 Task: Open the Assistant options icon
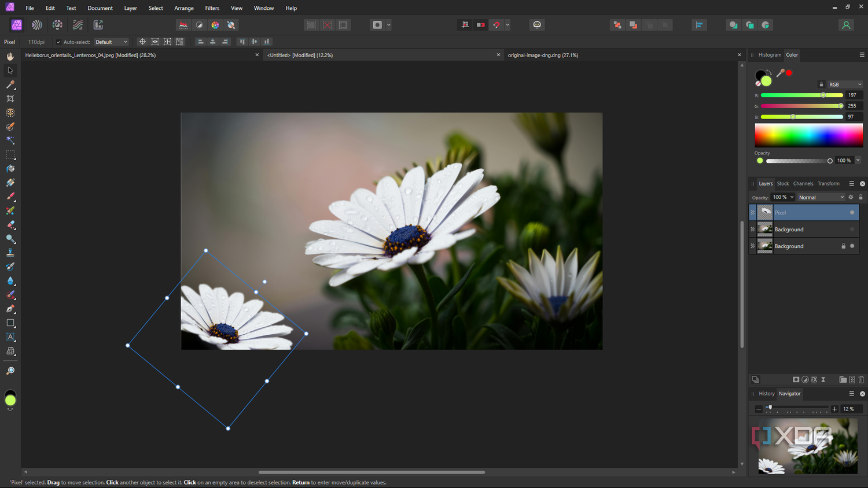pyautogui.click(x=537, y=25)
